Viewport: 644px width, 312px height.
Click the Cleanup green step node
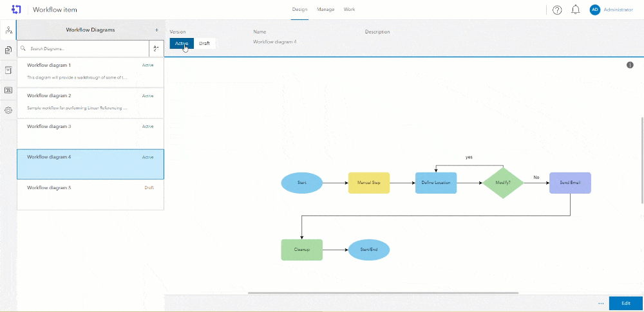click(302, 250)
